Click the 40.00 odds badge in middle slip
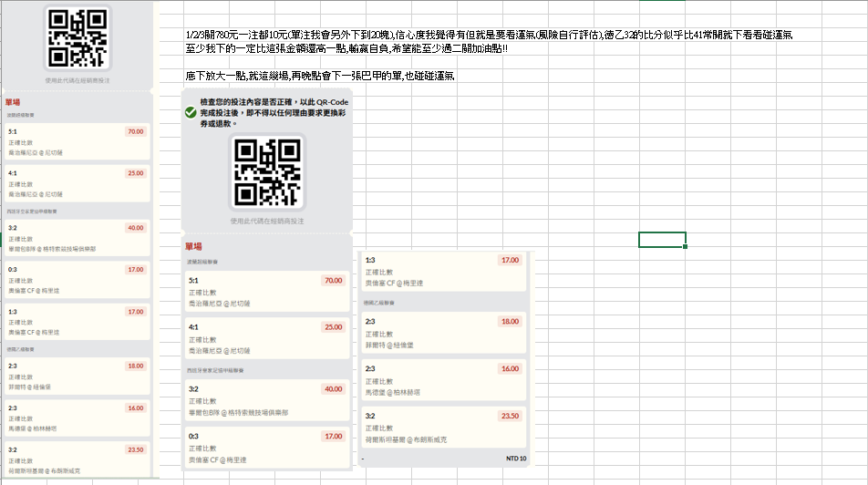Image resolution: width=868 pixels, height=485 pixels. (x=334, y=389)
